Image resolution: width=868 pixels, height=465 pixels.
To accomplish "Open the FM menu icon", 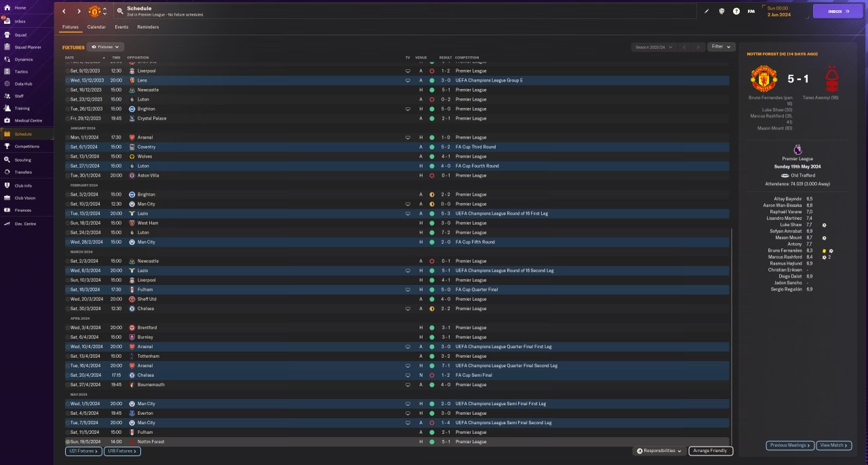I will tap(751, 11).
